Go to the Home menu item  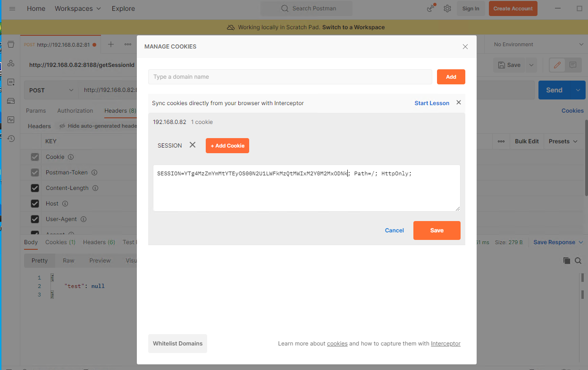36,8
